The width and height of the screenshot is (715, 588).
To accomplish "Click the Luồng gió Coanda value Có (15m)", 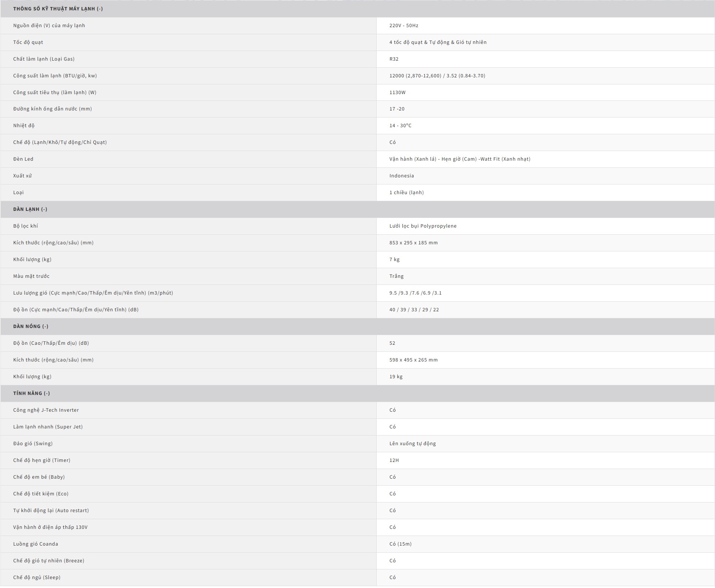I will tap(400, 544).
